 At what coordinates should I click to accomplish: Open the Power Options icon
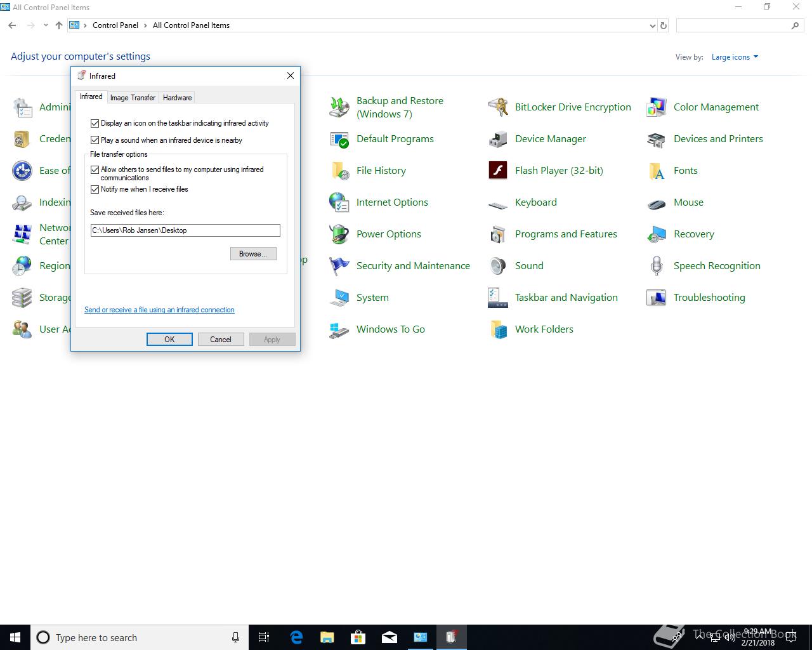coord(339,234)
